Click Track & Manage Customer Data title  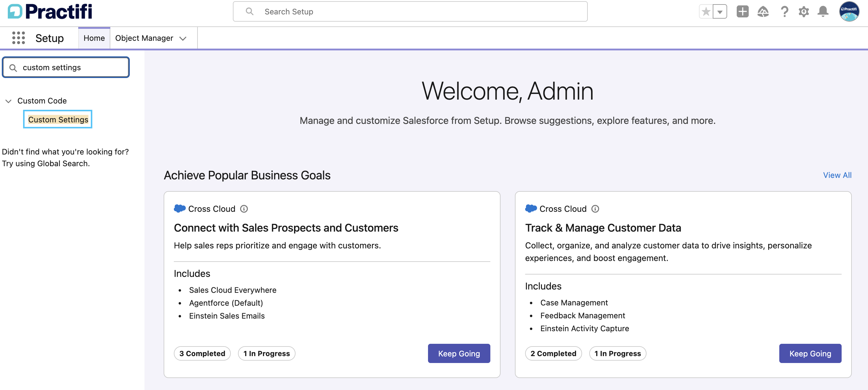(x=603, y=228)
